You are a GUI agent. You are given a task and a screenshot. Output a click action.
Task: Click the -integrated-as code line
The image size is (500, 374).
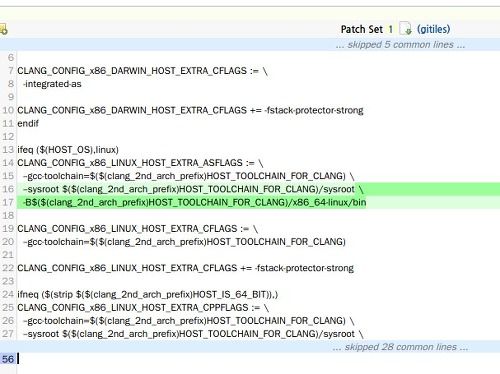[x=52, y=84]
